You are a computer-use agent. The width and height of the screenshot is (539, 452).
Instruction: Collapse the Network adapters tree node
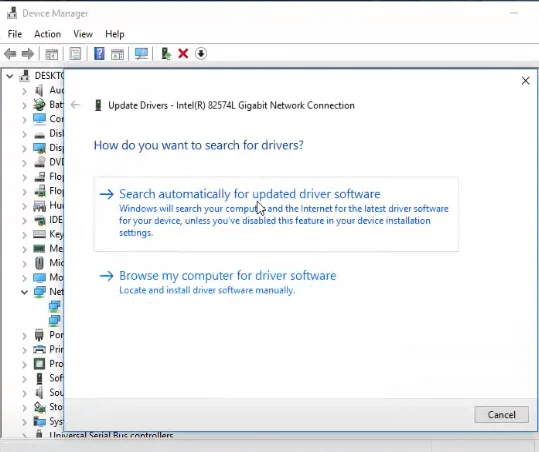point(24,292)
